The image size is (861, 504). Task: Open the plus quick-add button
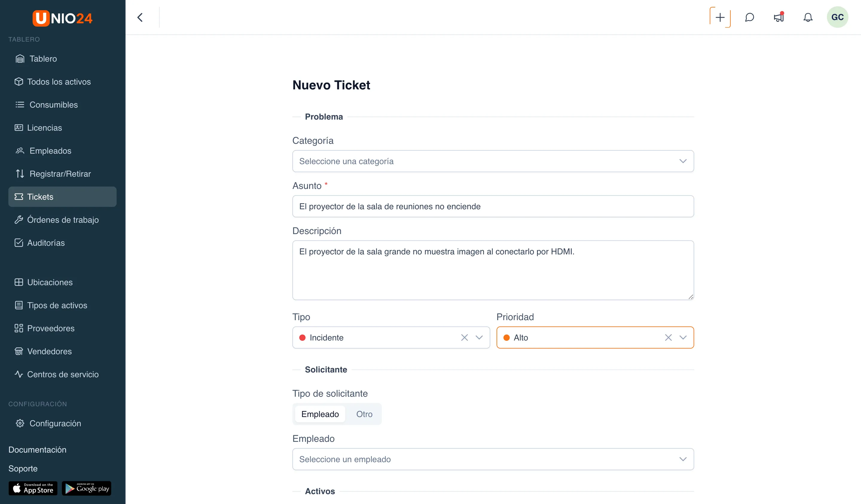coord(720,17)
